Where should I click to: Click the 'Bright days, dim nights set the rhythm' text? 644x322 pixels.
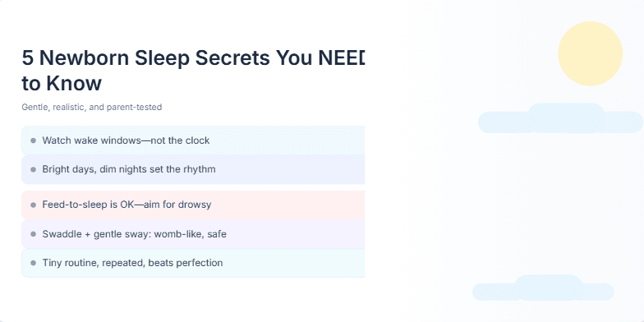tap(129, 169)
